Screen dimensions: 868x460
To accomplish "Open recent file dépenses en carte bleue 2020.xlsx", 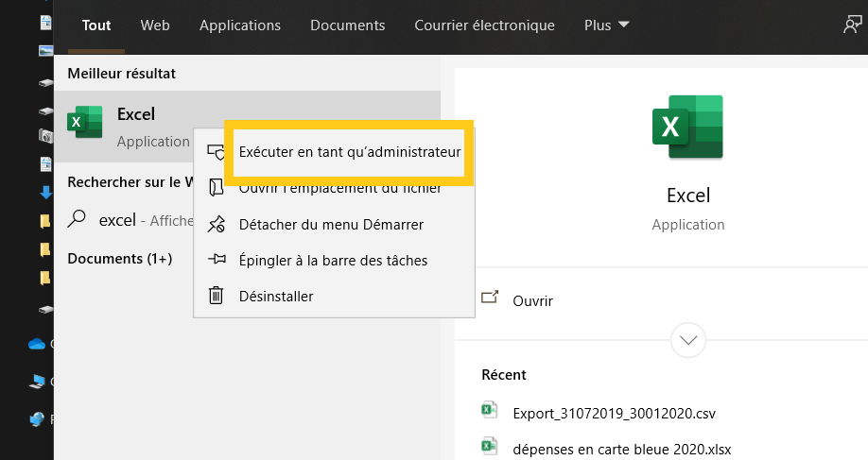I will click(x=621, y=449).
